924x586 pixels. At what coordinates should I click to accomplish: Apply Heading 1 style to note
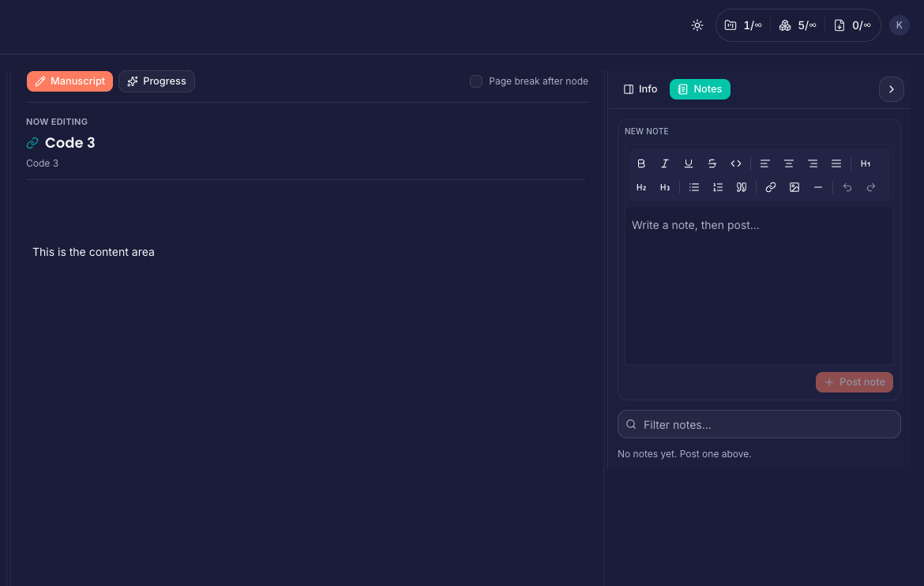866,163
